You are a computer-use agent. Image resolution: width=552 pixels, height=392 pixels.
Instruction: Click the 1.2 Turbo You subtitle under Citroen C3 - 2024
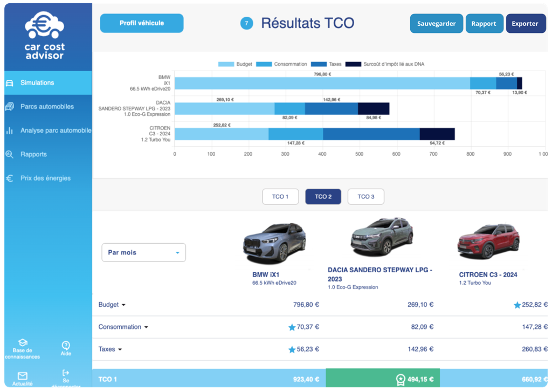tap(475, 283)
